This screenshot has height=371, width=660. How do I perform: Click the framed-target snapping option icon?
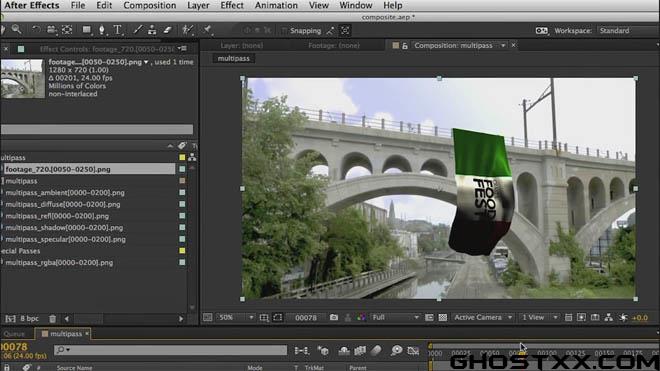[x=345, y=31]
